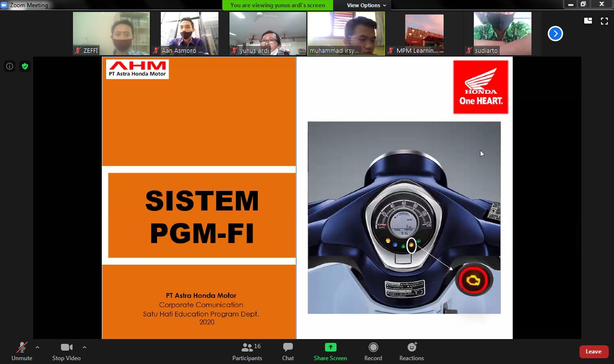This screenshot has width=614, height=364.
Task: Open the meeting information icon
Action: [10, 66]
